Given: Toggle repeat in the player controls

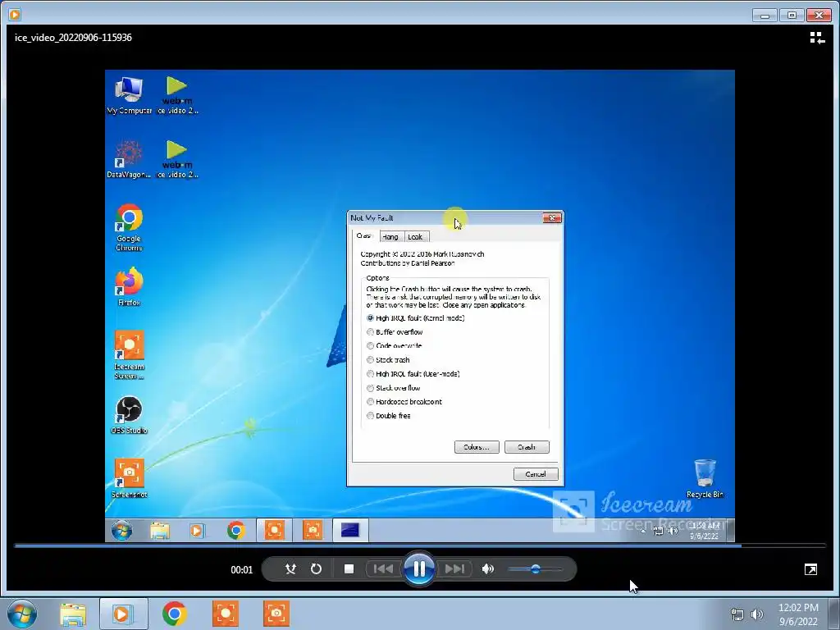Looking at the screenshot, I should click(x=316, y=569).
